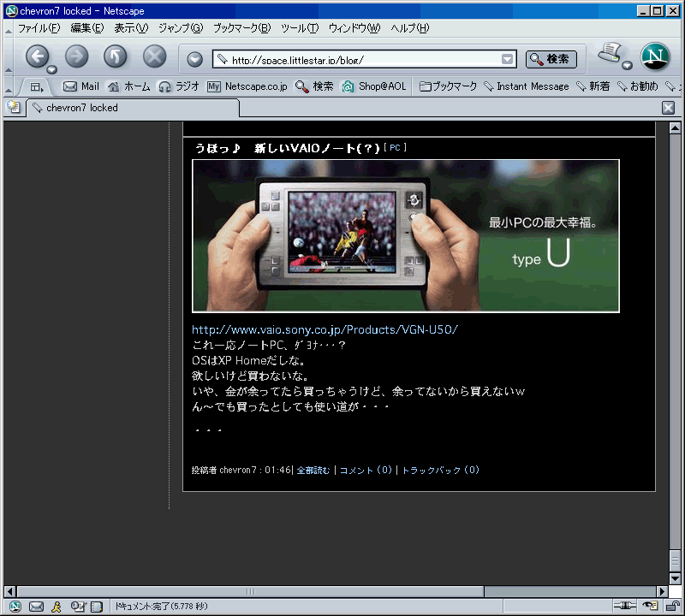Click the トラックバック (0) link
The image size is (685, 616).
[x=440, y=471]
